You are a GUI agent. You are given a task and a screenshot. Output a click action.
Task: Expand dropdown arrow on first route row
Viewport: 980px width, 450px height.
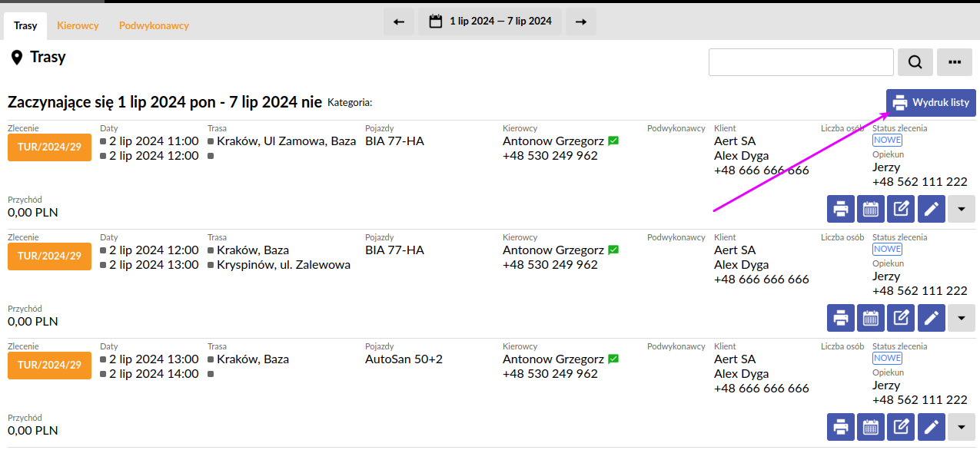(962, 209)
